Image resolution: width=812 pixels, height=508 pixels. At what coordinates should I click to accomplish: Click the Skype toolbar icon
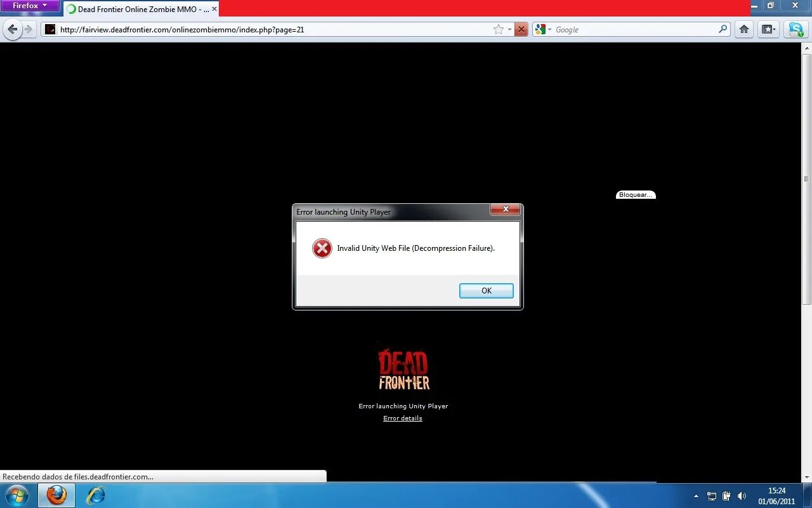tap(796, 29)
